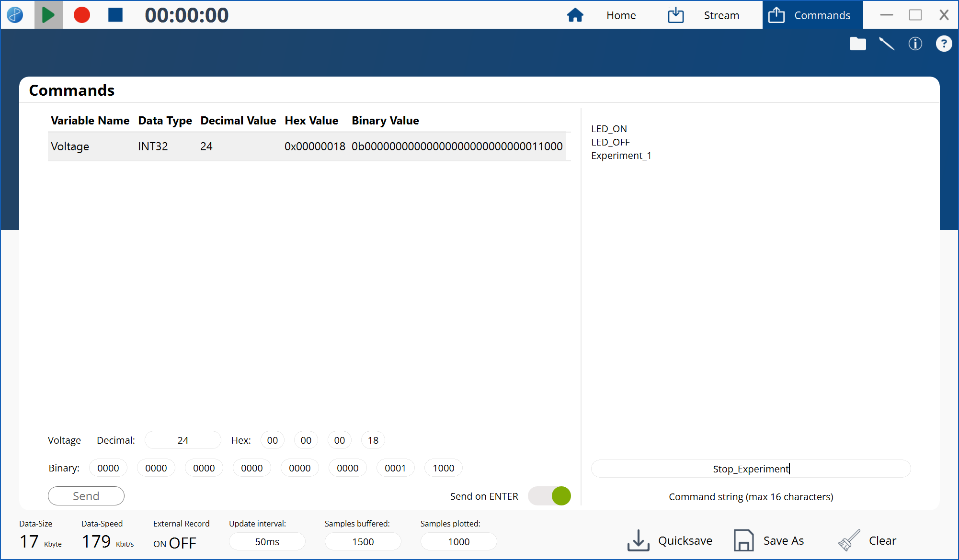
Task: Click the Update interval 50ms field
Action: pos(267,542)
